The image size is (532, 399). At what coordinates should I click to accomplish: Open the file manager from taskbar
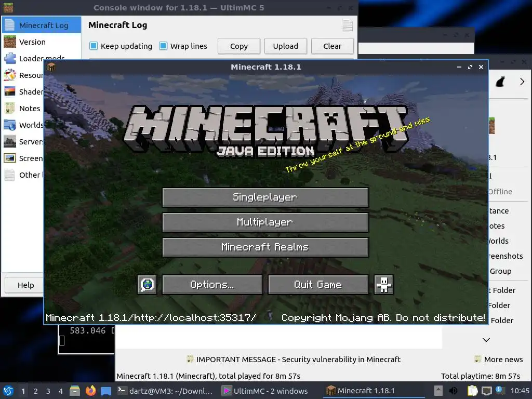coord(75,391)
